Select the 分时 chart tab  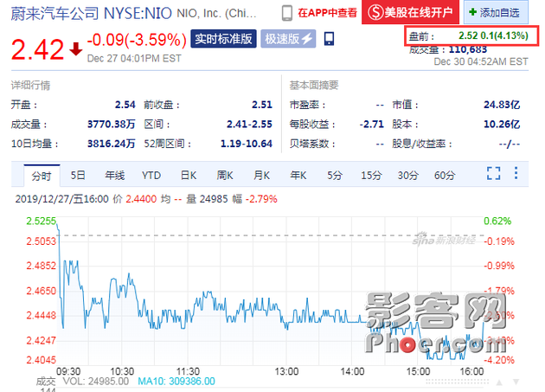coord(42,176)
